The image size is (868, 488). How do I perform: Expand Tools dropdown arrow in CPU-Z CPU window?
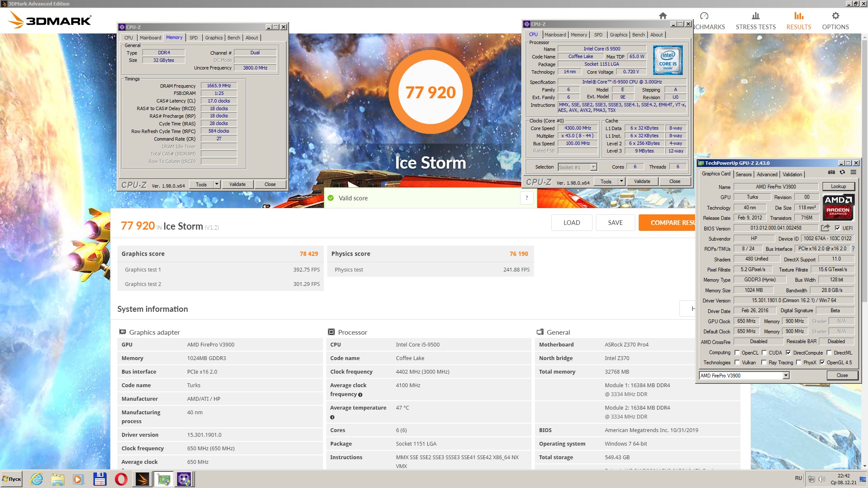621,181
